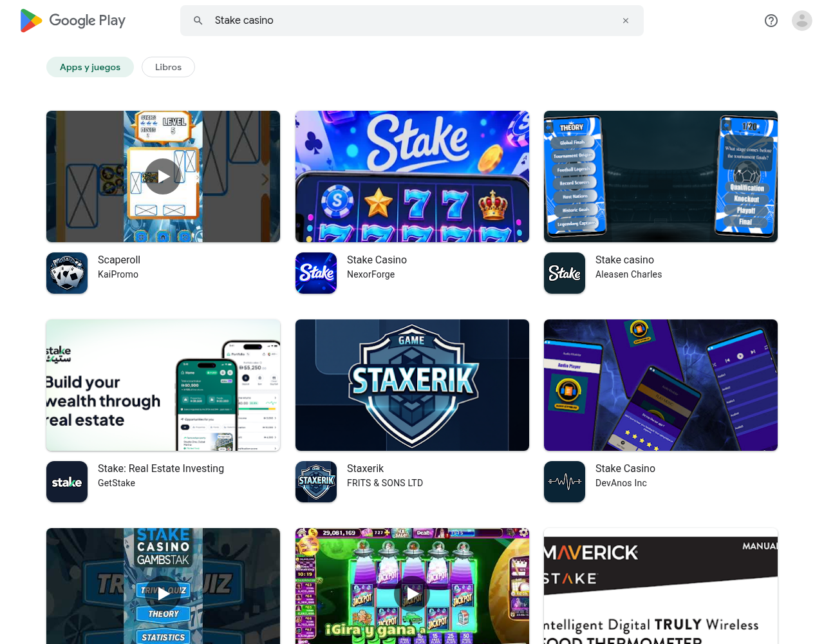Click the Stake casino search field
Screen dimensions: 824x644
click(x=412, y=21)
